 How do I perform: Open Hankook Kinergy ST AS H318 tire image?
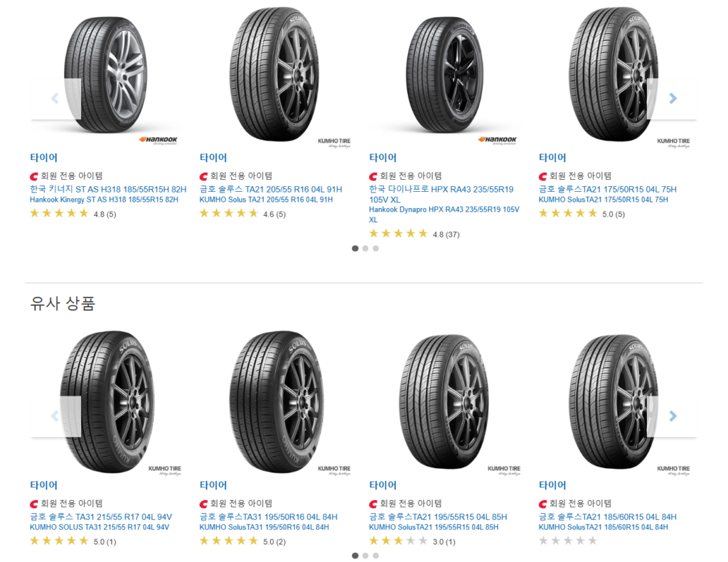(x=106, y=75)
